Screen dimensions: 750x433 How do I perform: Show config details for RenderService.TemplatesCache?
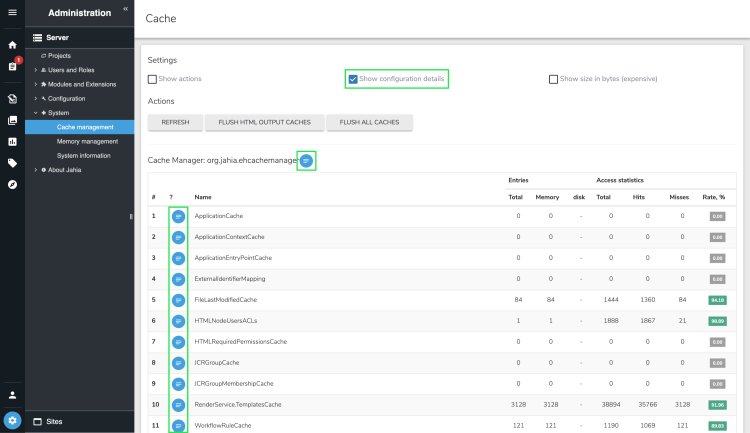[178, 405]
